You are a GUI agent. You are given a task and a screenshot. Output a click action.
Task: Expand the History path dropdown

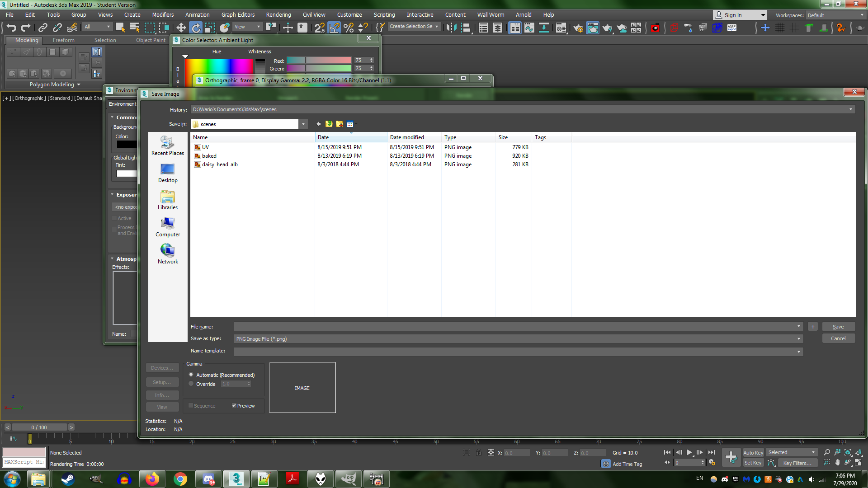pyautogui.click(x=850, y=109)
